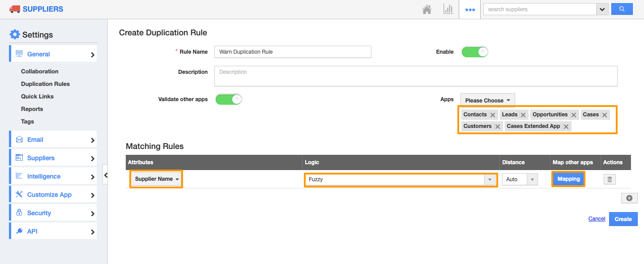Expand the Email settings menu
Screen dimensions: 644x264
click(x=53, y=140)
